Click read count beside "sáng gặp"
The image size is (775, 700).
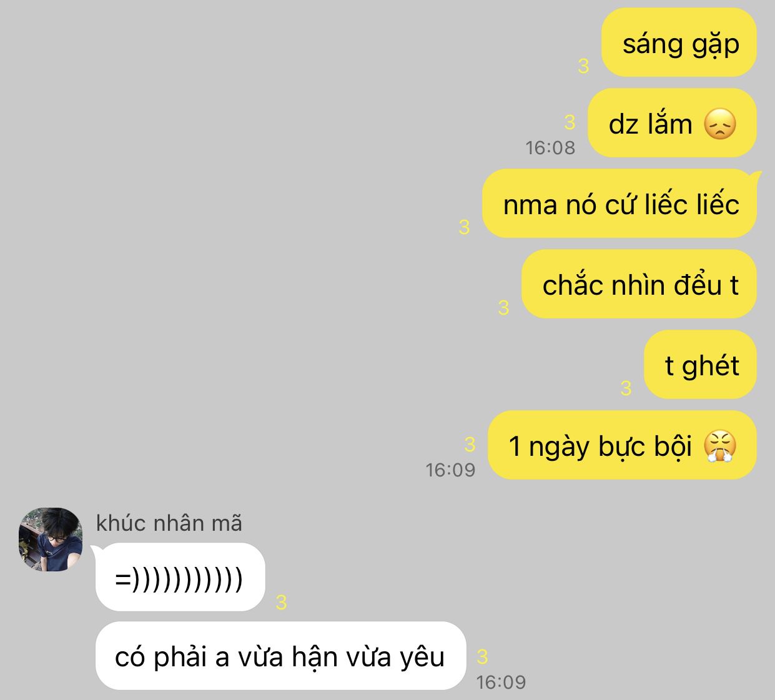(x=583, y=66)
